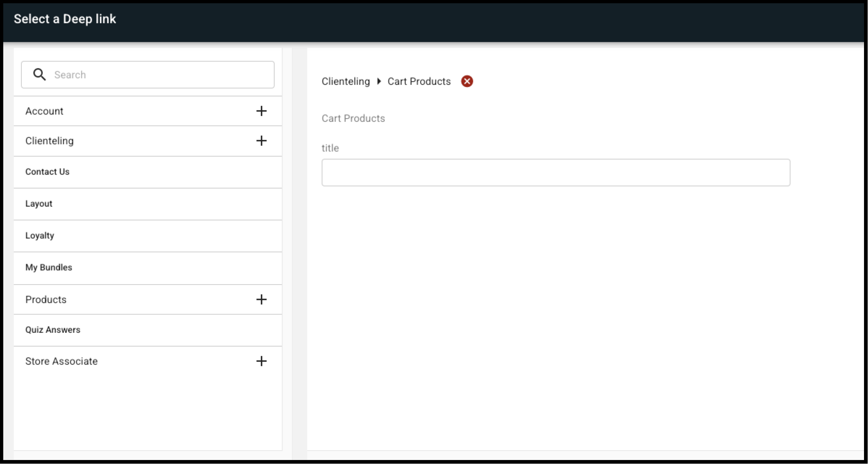Click the search magnifier icon
This screenshot has width=868, height=464.
coord(39,75)
